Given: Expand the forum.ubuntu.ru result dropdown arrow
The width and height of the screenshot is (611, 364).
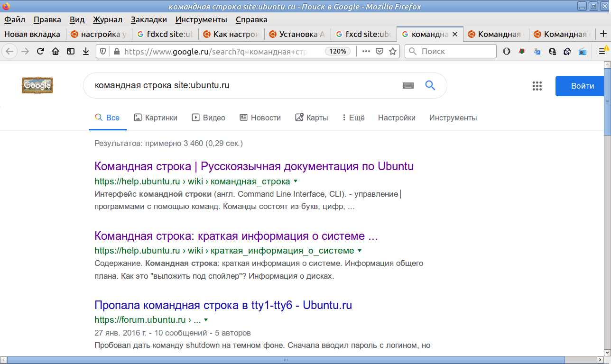Looking at the screenshot, I should click(x=206, y=319).
